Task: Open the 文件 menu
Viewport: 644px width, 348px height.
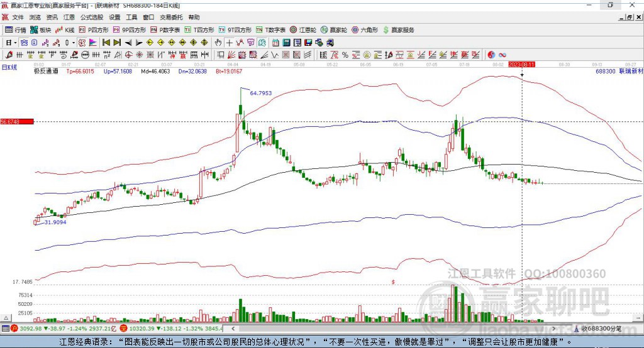Action: tap(18, 17)
